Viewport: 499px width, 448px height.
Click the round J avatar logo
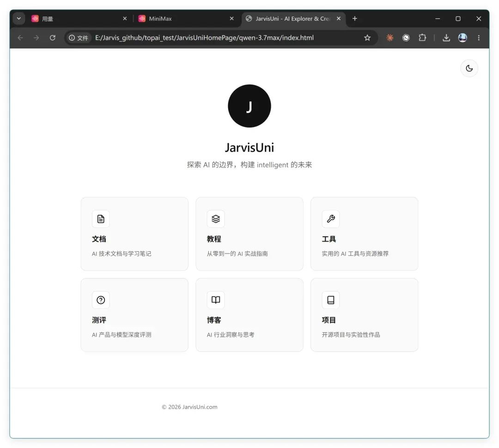point(249,106)
